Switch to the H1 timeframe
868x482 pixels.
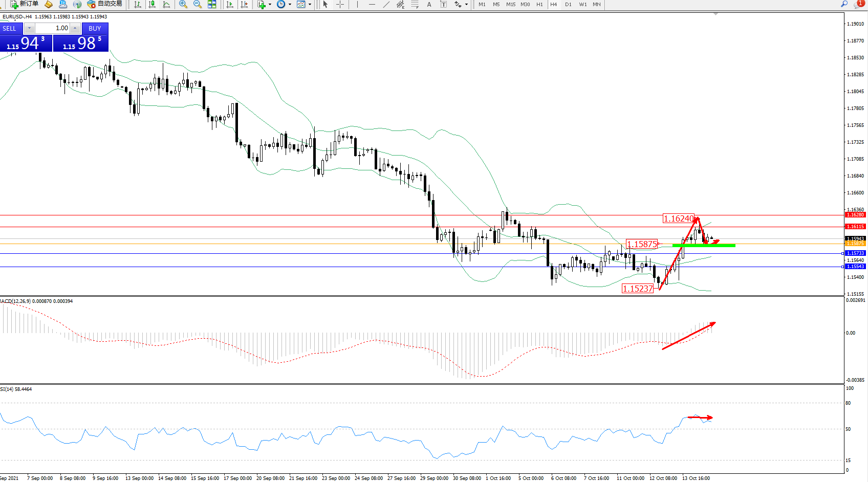[x=539, y=5]
